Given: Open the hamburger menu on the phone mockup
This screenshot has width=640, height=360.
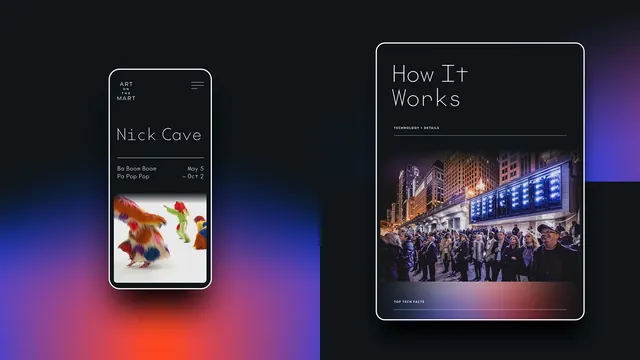Looking at the screenshot, I should [x=198, y=85].
